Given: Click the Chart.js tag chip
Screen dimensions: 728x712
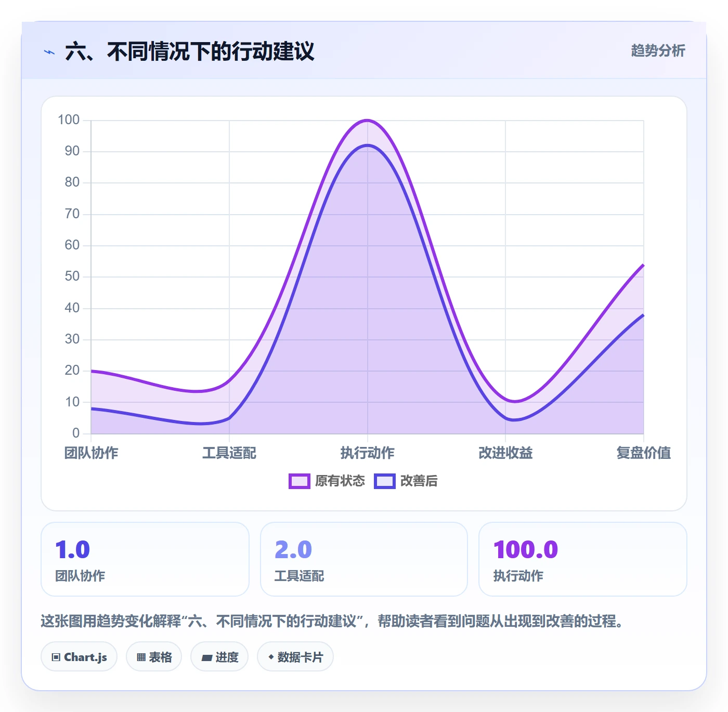Looking at the screenshot, I should click(x=79, y=657).
